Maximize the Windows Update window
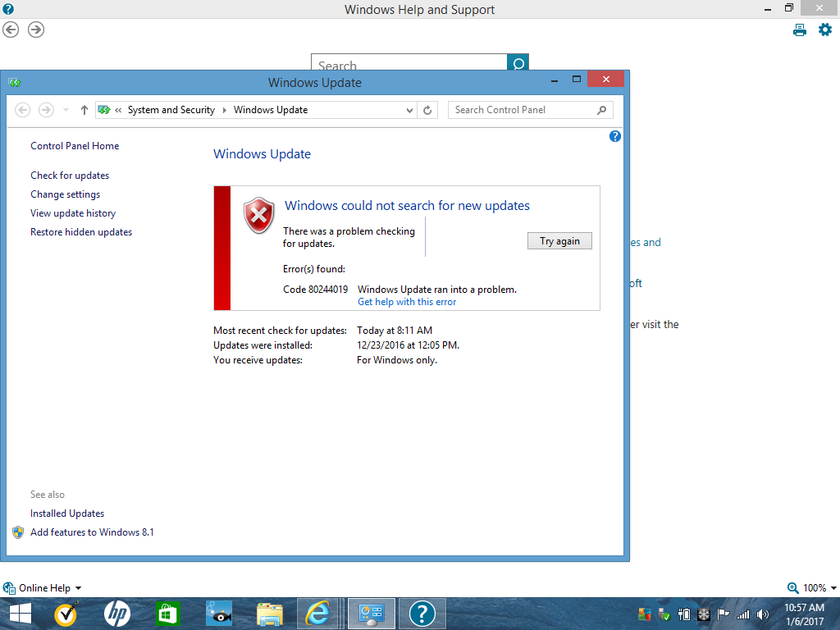The height and width of the screenshot is (630, 840). (577, 80)
